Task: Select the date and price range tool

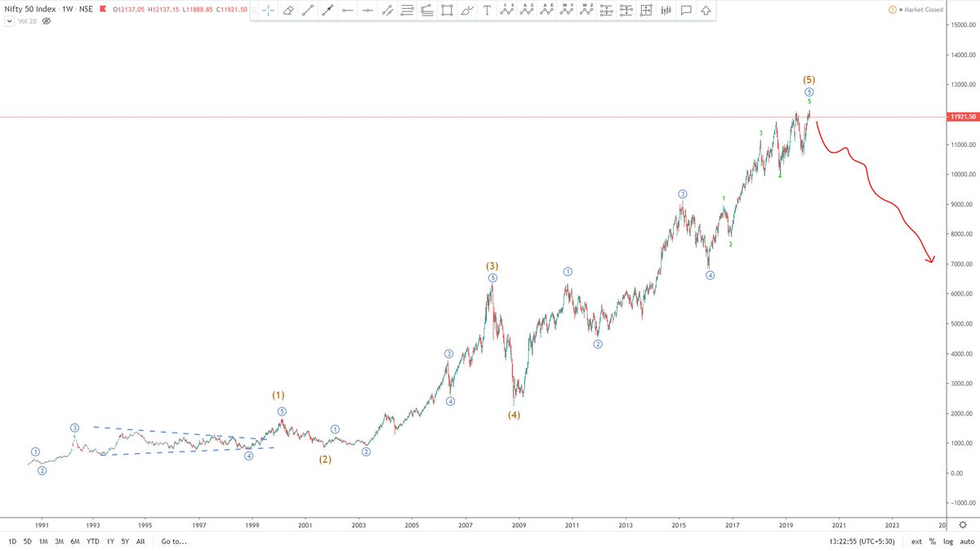Action: click(x=646, y=11)
